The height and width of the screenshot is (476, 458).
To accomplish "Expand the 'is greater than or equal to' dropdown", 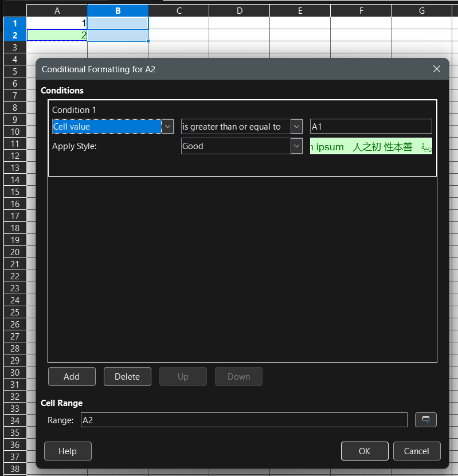I will 296,127.
